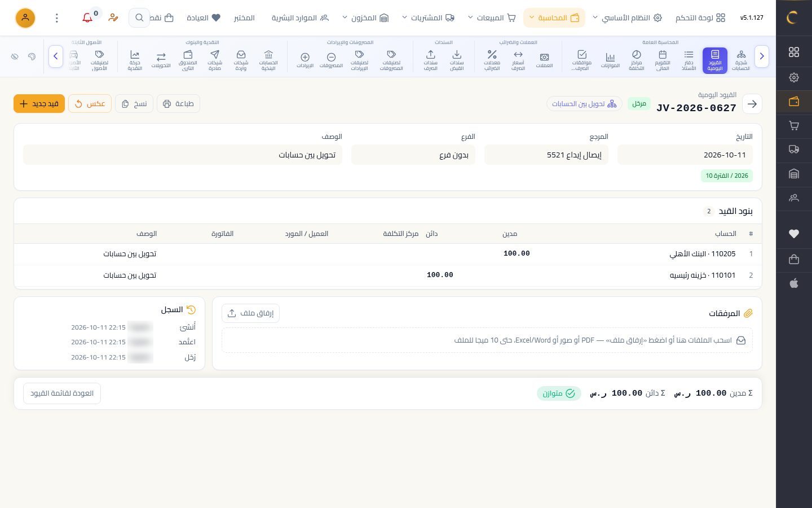Open the three-dot more options menu
Image resolution: width=812 pixels, height=508 pixels.
click(56, 18)
